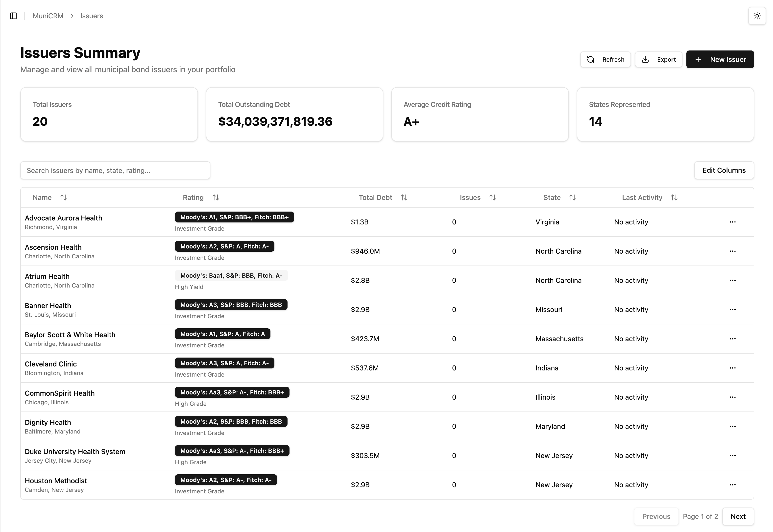Click Baylor Scott & White's rating badge
Screen dimensions: 773x532
(223, 334)
